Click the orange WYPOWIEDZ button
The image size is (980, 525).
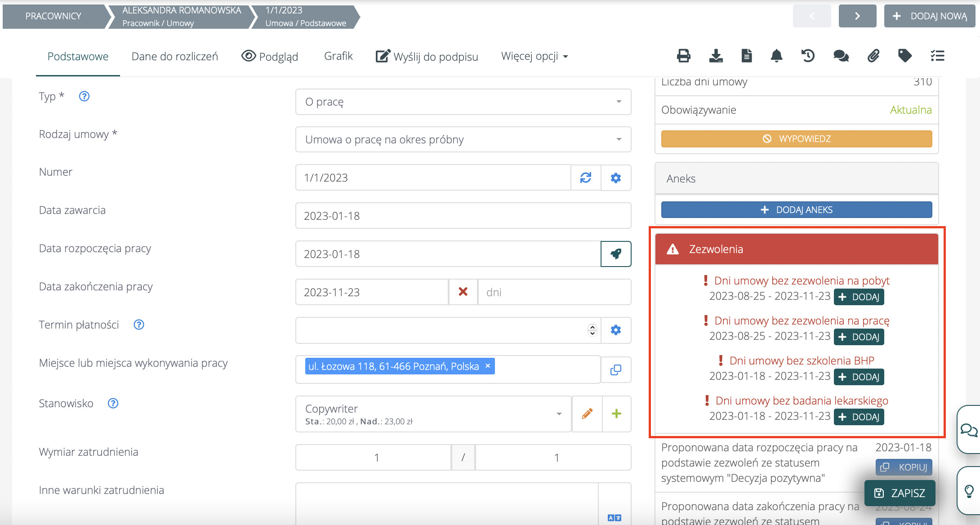click(x=796, y=139)
